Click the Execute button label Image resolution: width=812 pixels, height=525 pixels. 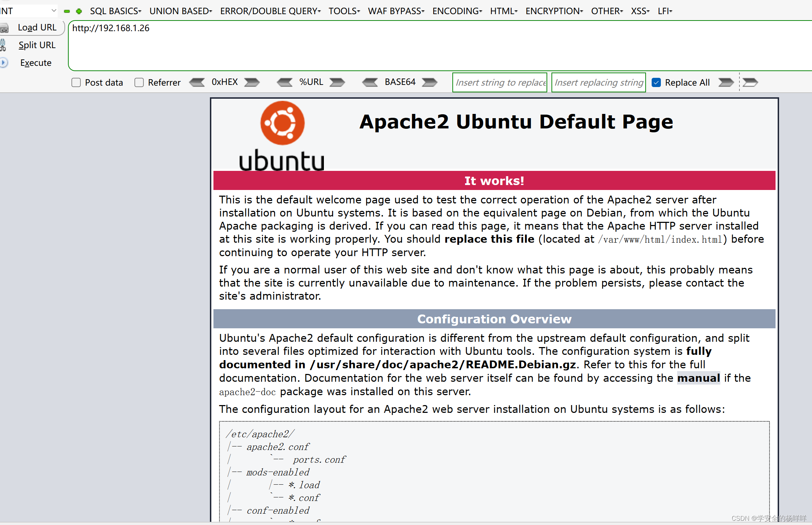click(35, 63)
